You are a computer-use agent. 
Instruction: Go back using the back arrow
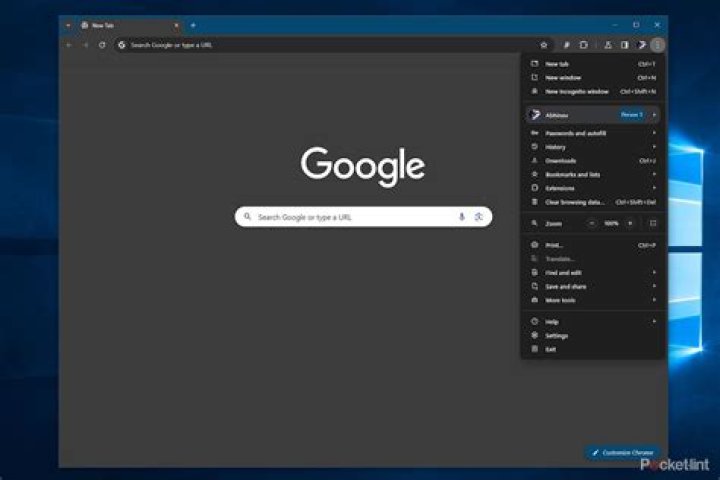(69, 45)
